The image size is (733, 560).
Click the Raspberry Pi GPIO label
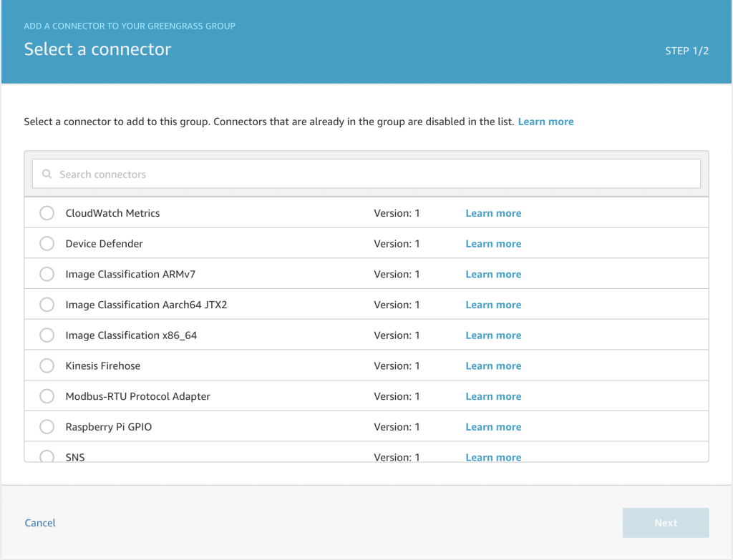point(109,427)
